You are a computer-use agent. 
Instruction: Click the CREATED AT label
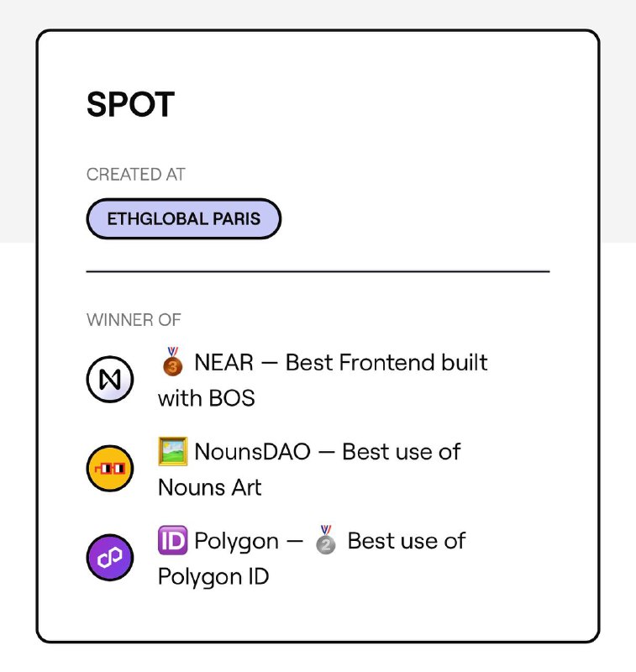[136, 175]
